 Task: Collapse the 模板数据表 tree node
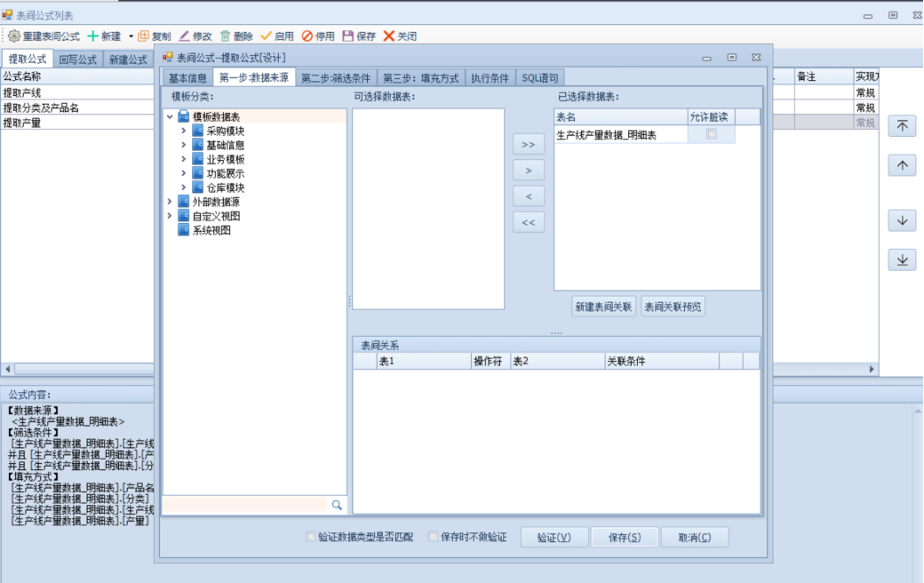click(170, 116)
